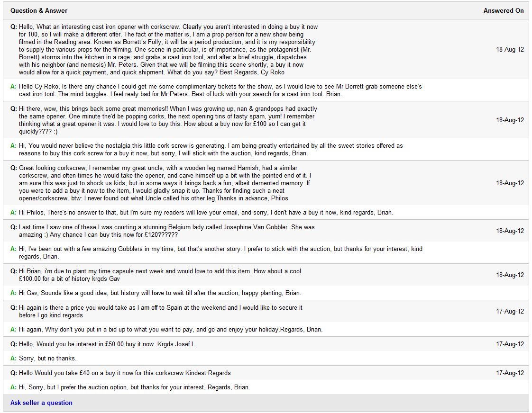532x413 pixels.
Task: Click the answer mentioning nostalgia this cork screw generates
Action: coord(211,149)
